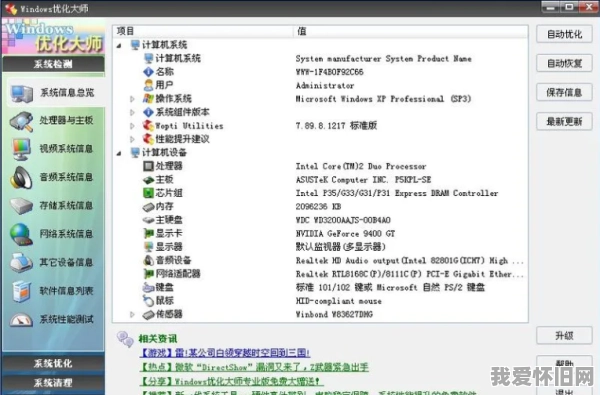
Task: Open 系统性能测试 gauge icon
Action: tap(21, 320)
